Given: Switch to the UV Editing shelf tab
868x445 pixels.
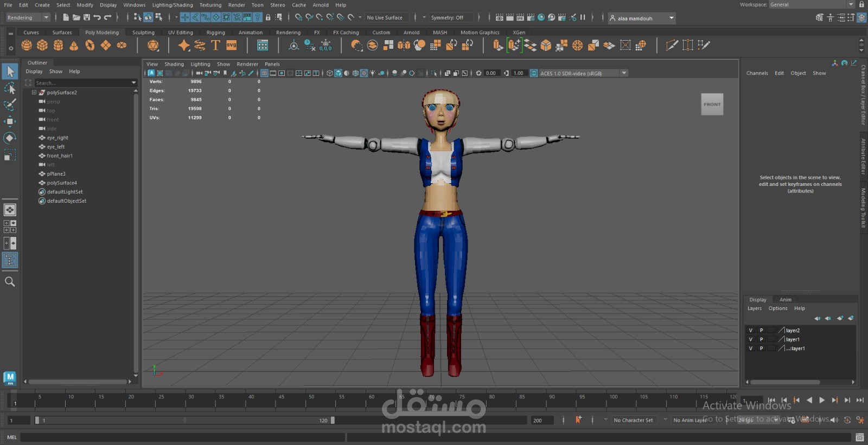Looking at the screenshot, I should point(180,33).
